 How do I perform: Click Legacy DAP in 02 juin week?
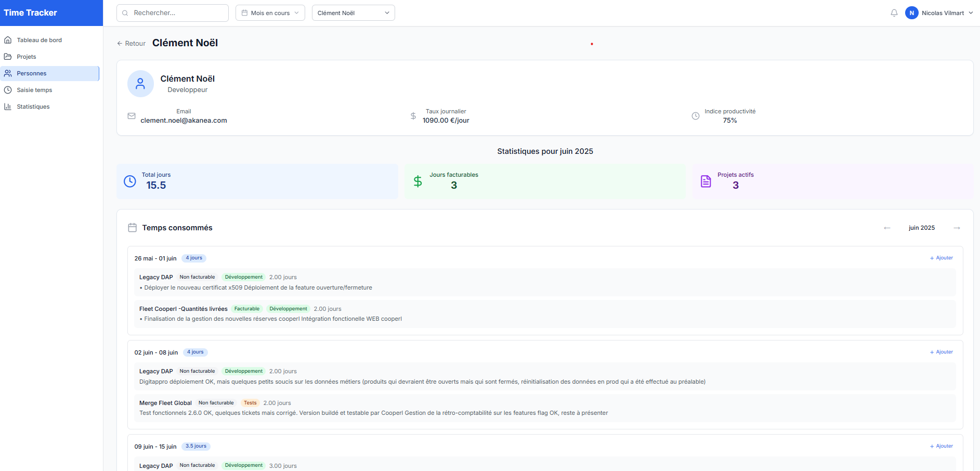tap(156, 371)
